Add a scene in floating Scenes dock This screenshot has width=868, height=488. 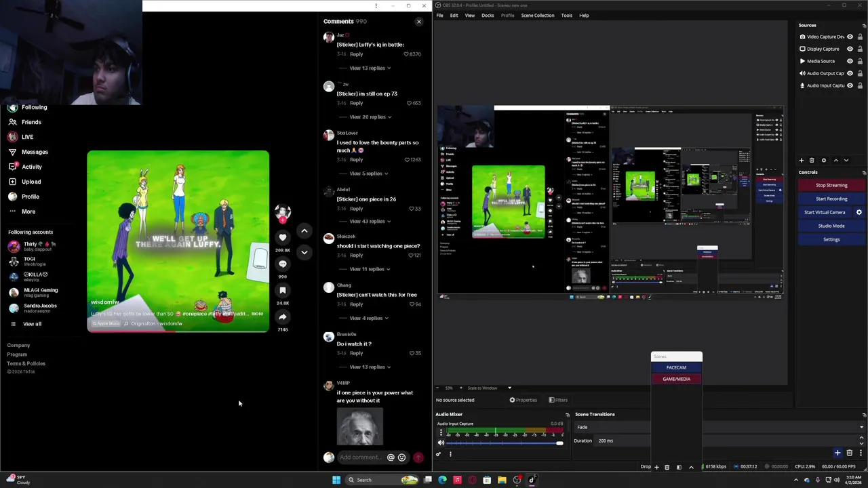click(x=656, y=467)
